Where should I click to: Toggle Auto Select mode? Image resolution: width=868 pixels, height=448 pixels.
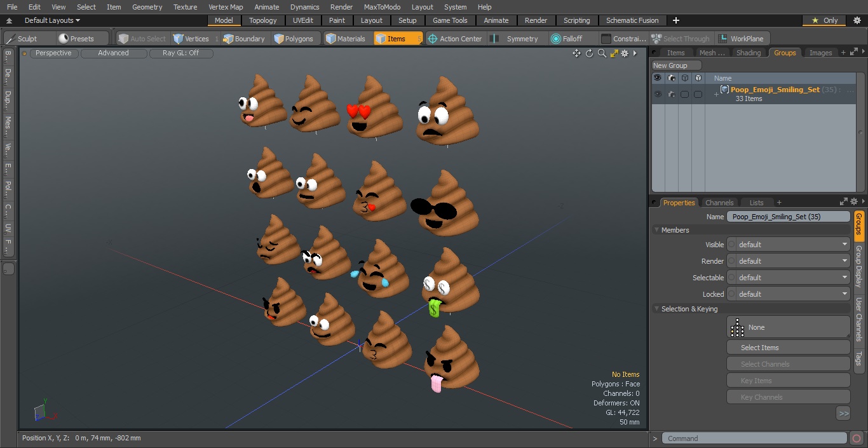142,39
